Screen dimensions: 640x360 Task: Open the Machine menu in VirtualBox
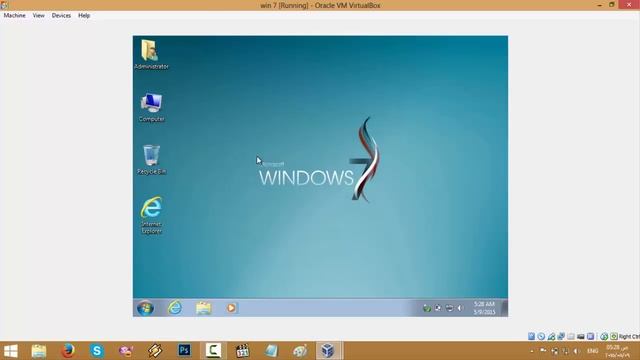(x=14, y=15)
